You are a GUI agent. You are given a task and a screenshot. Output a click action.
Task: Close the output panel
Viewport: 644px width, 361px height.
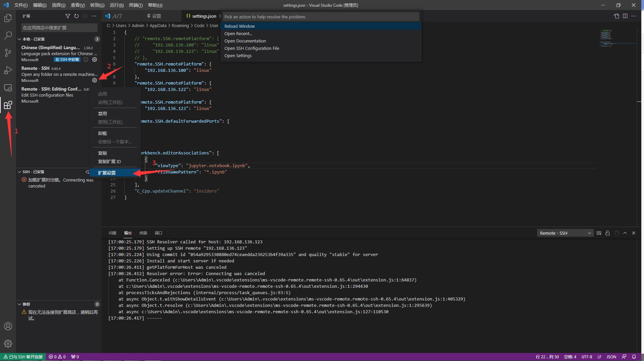(x=634, y=233)
